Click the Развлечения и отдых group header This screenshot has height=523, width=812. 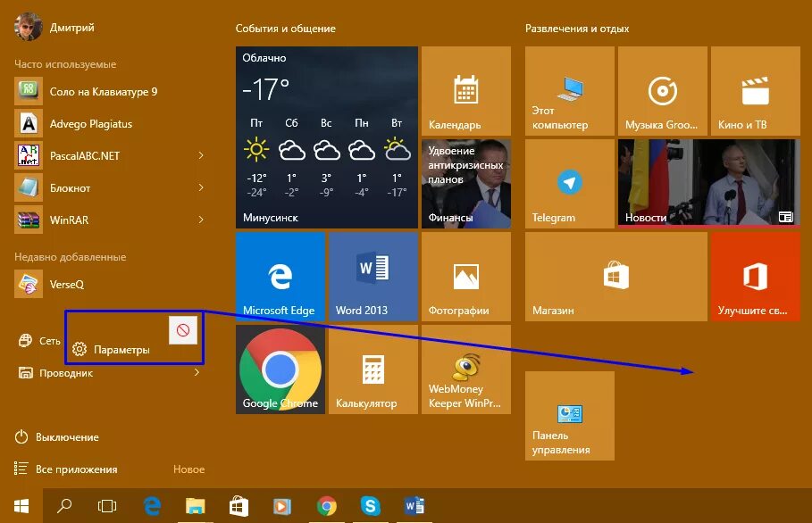(577, 29)
